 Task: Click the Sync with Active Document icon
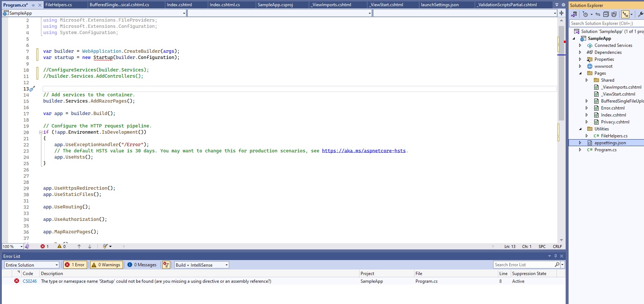598,14
